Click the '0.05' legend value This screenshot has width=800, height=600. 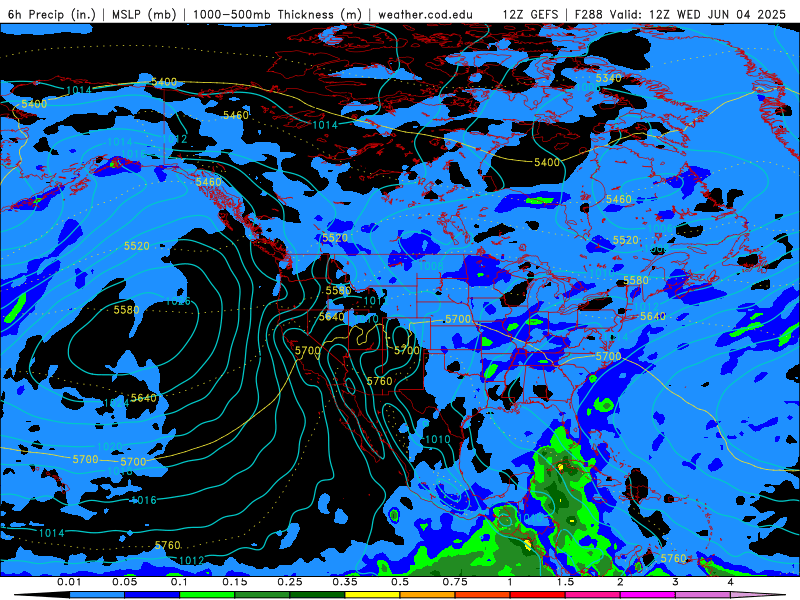(124, 582)
